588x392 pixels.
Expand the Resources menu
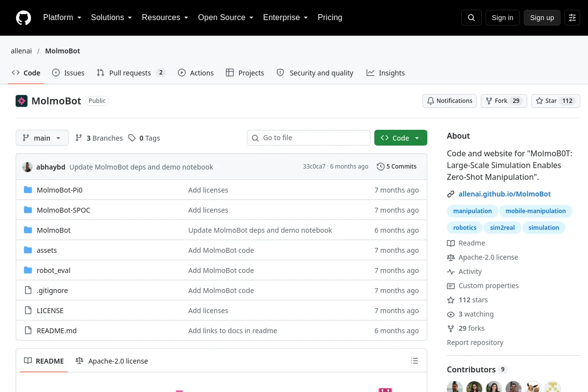(165, 18)
